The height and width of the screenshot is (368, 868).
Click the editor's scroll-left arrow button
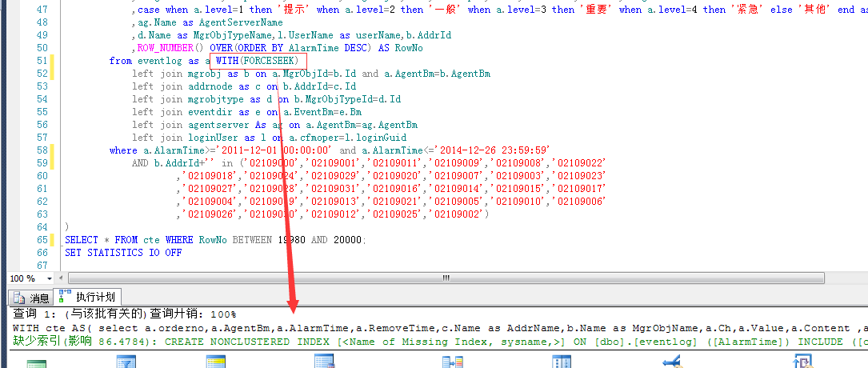click(66, 278)
